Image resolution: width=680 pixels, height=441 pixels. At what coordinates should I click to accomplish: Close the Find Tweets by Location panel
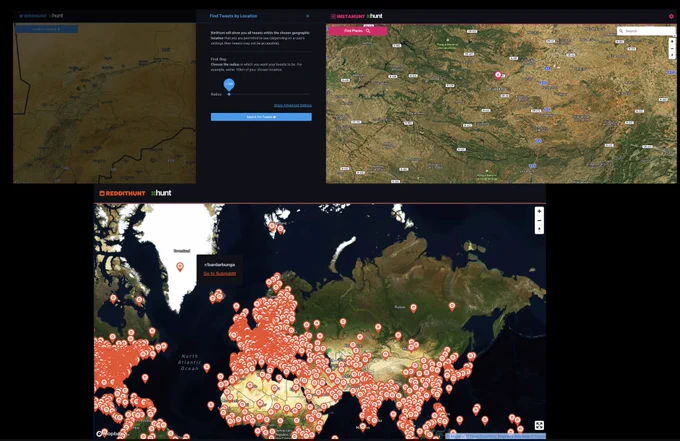click(x=307, y=16)
